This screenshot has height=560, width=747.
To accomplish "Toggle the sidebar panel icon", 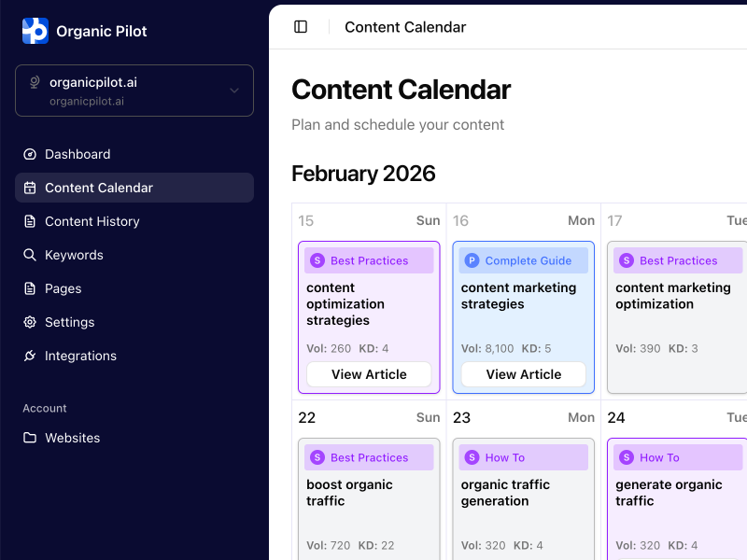I will [x=301, y=27].
